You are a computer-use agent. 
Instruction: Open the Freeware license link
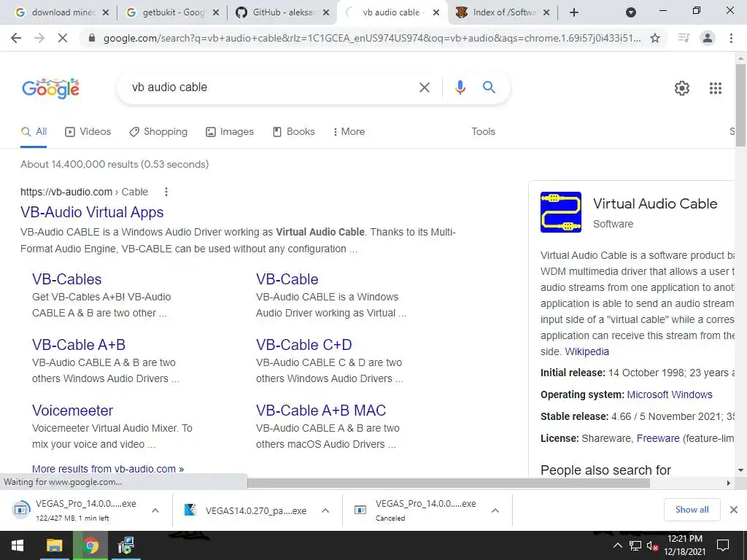coord(658,438)
